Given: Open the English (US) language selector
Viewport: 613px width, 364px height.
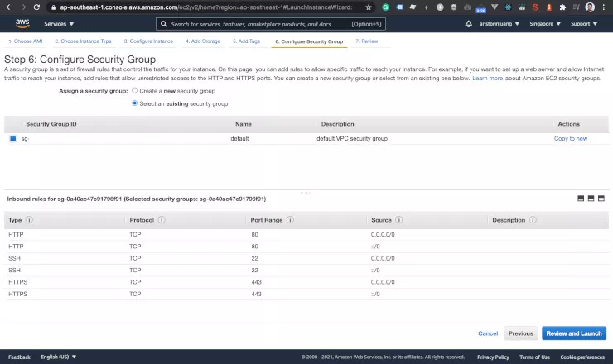Looking at the screenshot, I should pyautogui.click(x=59, y=357).
